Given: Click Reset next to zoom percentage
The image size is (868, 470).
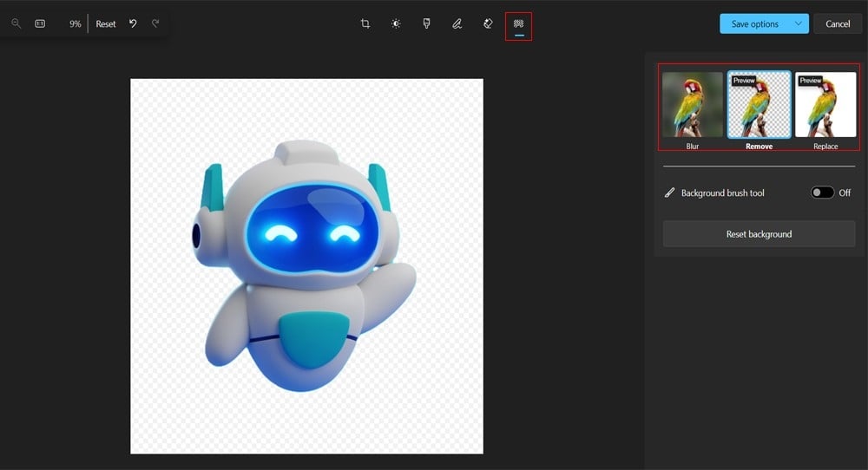Looking at the screenshot, I should click(x=106, y=24).
